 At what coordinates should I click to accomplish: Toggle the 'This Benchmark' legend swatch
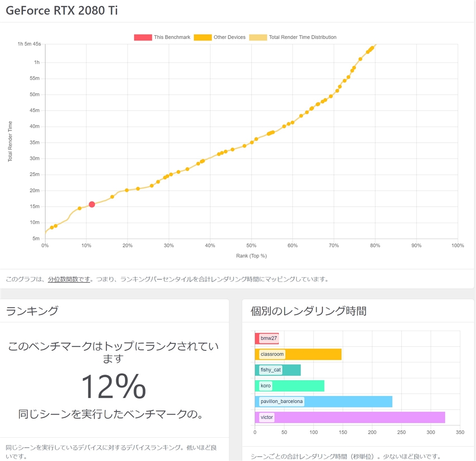(x=143, y=37)
